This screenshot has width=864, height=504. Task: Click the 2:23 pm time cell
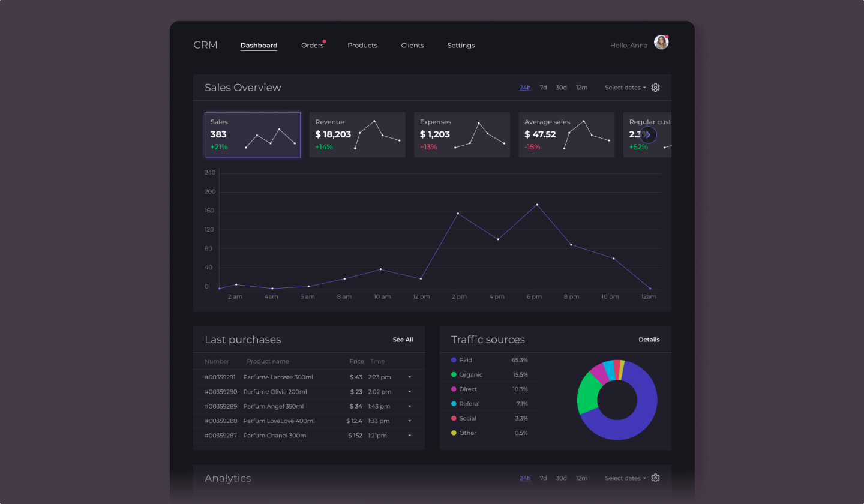[x=379, y=377]
